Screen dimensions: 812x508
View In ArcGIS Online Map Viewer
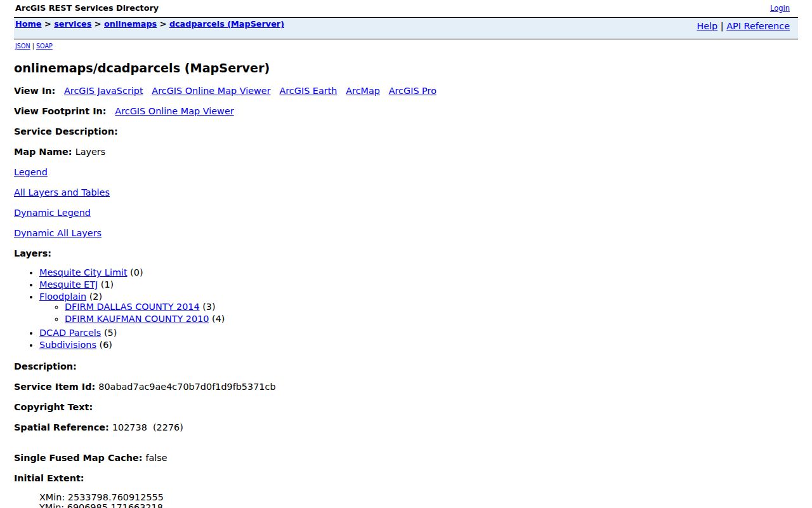coord(211,91)
